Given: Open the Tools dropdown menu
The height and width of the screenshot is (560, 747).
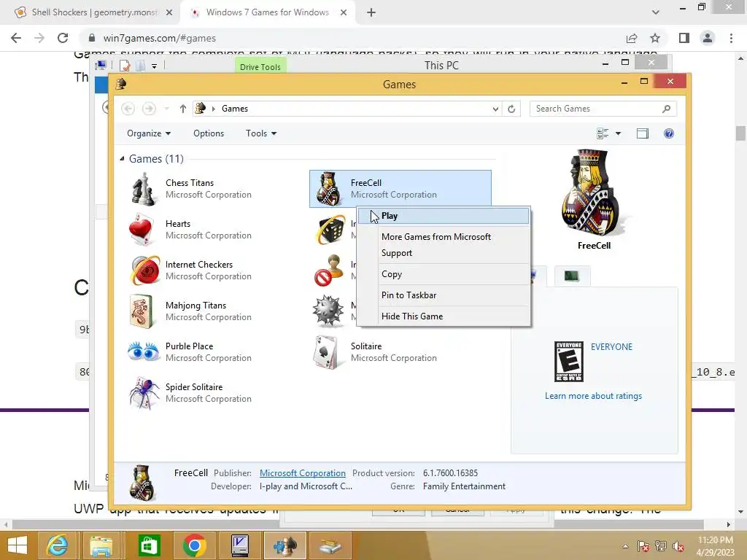Looking at the screenshot, I should coord(261,133).
